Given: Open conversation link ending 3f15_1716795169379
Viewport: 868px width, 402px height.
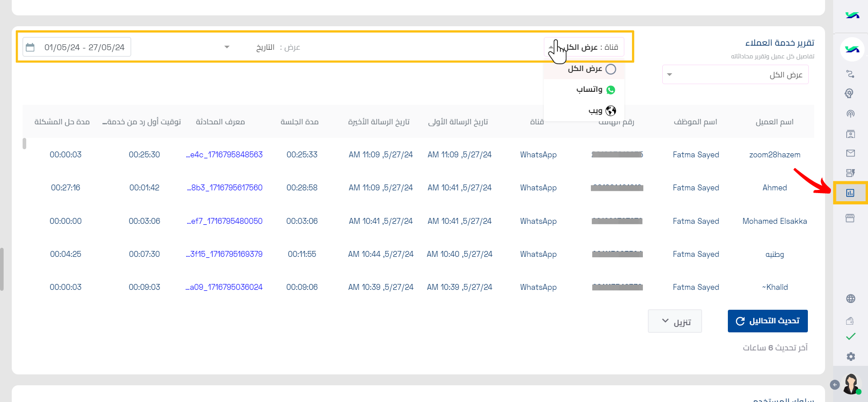Looking at the screenshot, I should [x=224, y=254].
